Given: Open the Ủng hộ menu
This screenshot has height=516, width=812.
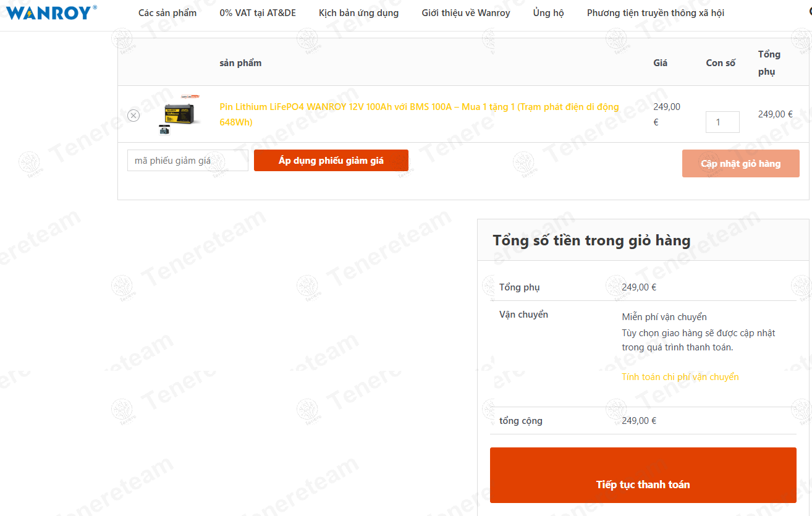Looking at the screenshot, I should pyautogui.click(x=549, y=13).
